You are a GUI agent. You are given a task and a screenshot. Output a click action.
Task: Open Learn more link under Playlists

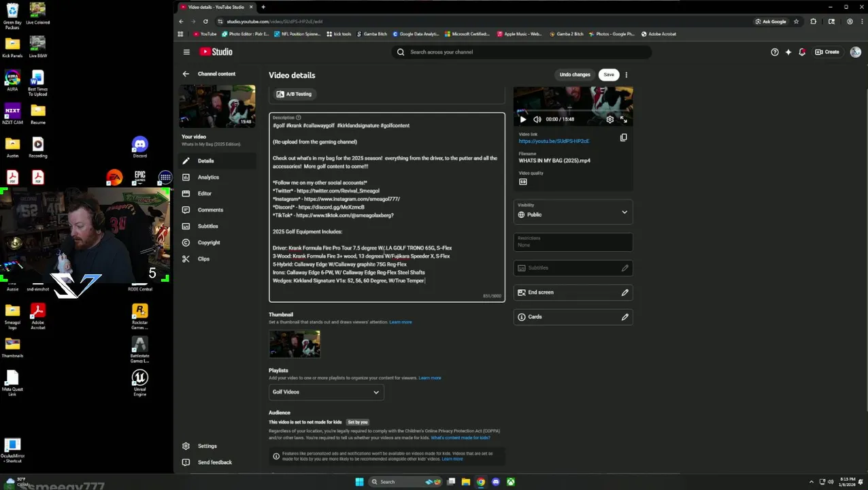[430, 378]
